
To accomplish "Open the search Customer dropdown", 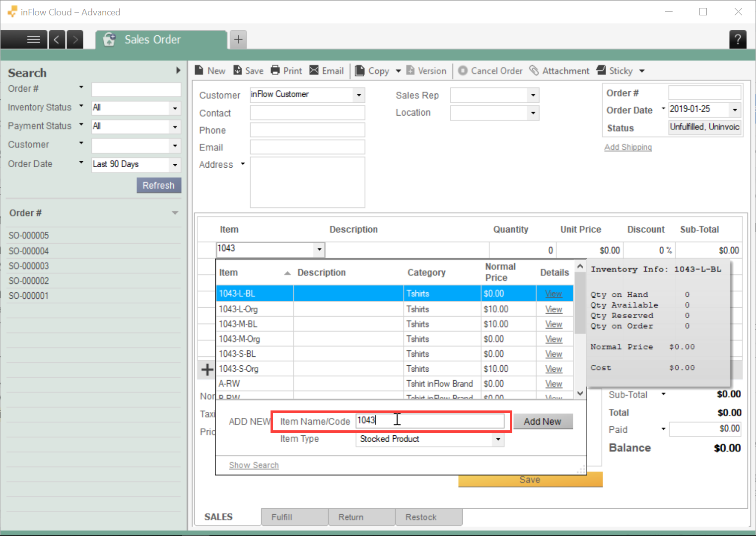I will pos(175,146).
